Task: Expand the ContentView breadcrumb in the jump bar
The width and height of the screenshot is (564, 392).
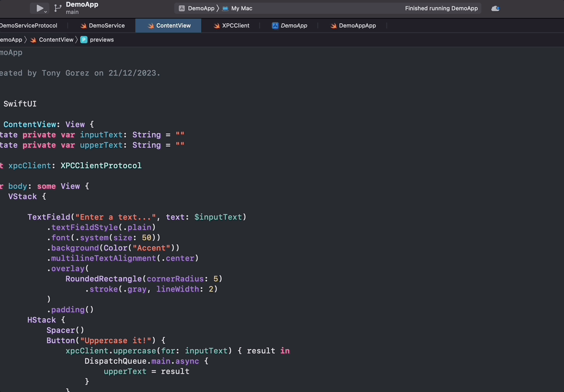Action: 56,40
